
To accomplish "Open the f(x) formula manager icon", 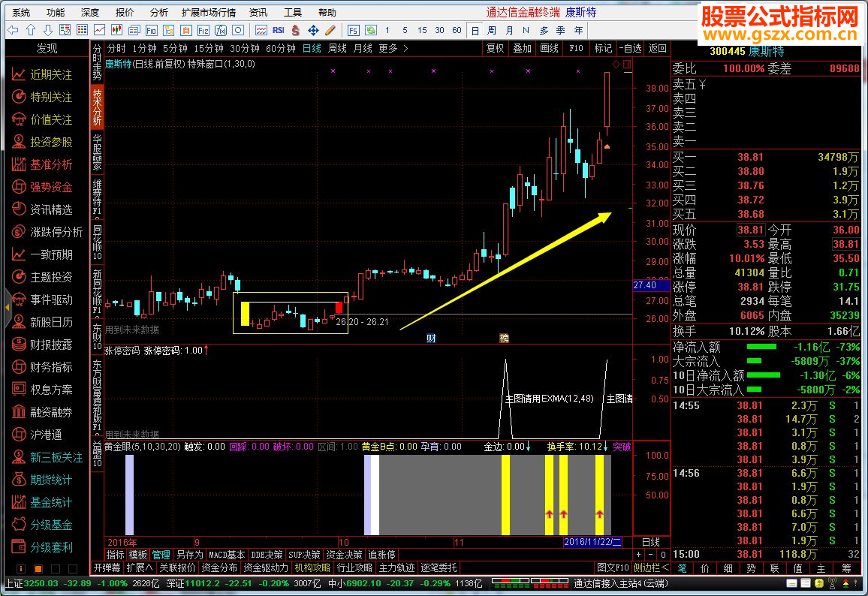I will [220, 30].
